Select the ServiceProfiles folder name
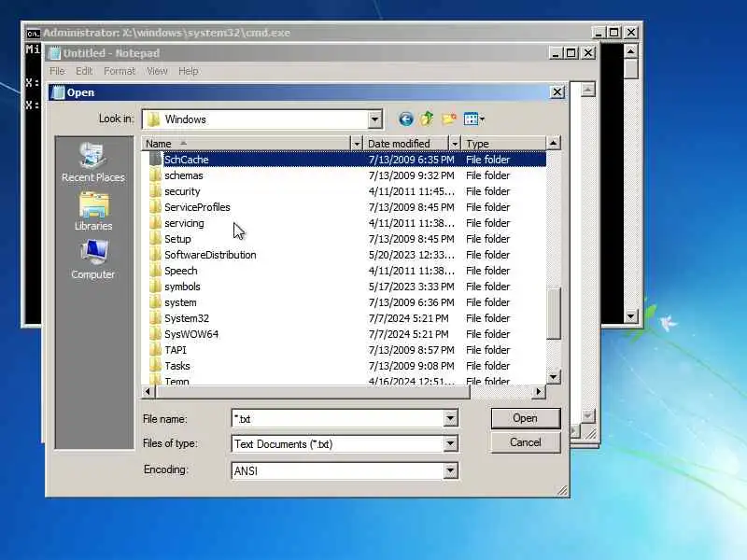The width and height of the screenshot is (747, 560). 197,207
